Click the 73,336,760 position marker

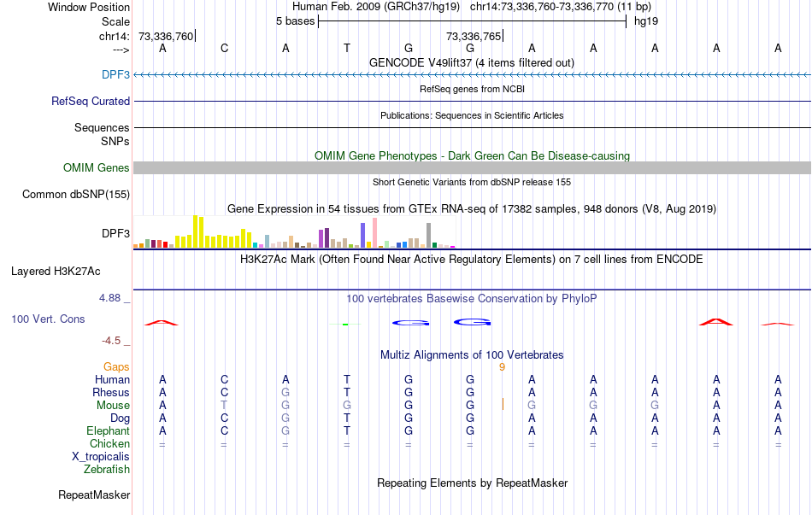point(167,36)
